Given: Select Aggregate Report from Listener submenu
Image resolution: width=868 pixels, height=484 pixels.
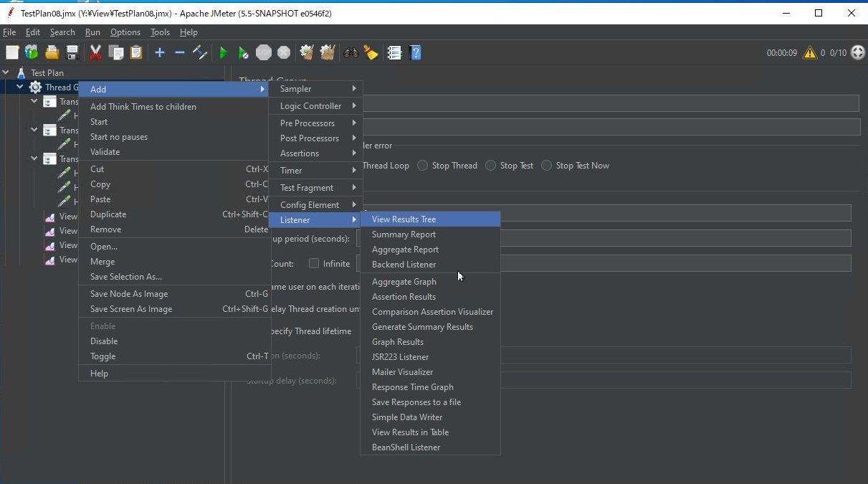Looking at the screenshot, I should click(x=405, y=250).
